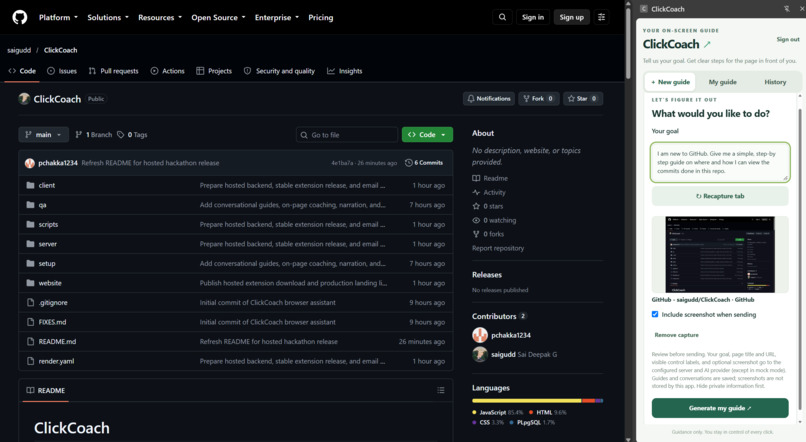Switch to History tab in ClickCoach
The width and height of the screenshot is (806, 442).
[x=775, y=82]
